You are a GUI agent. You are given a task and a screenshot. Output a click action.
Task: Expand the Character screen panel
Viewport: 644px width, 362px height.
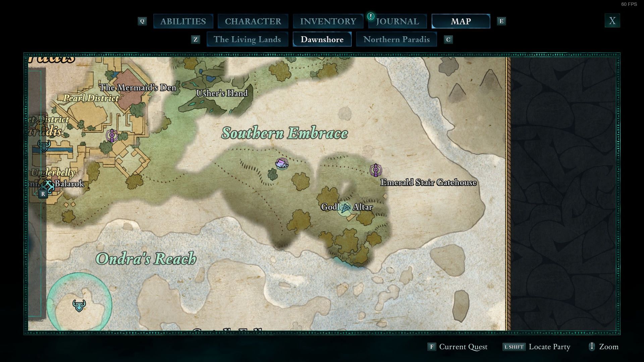click(253, 20)
